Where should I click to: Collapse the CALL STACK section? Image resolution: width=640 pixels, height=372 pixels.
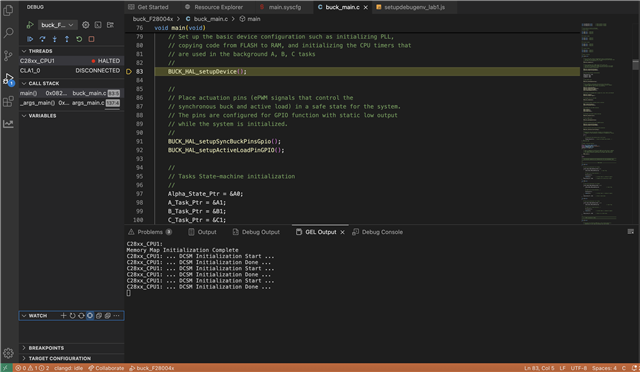click(x=71, y=83)
